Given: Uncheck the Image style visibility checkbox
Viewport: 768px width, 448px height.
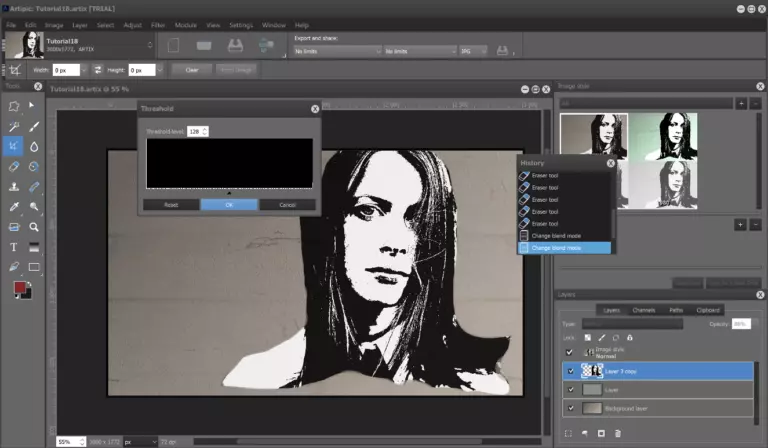Looking at the screenshot, I should (x=570, y=352).
